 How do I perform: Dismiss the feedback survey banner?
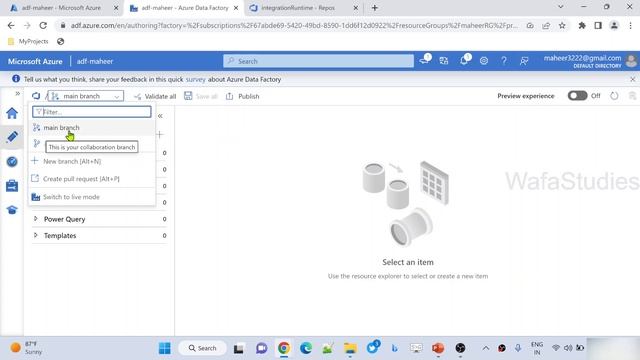pyautogui.click(x=632, y=79)
